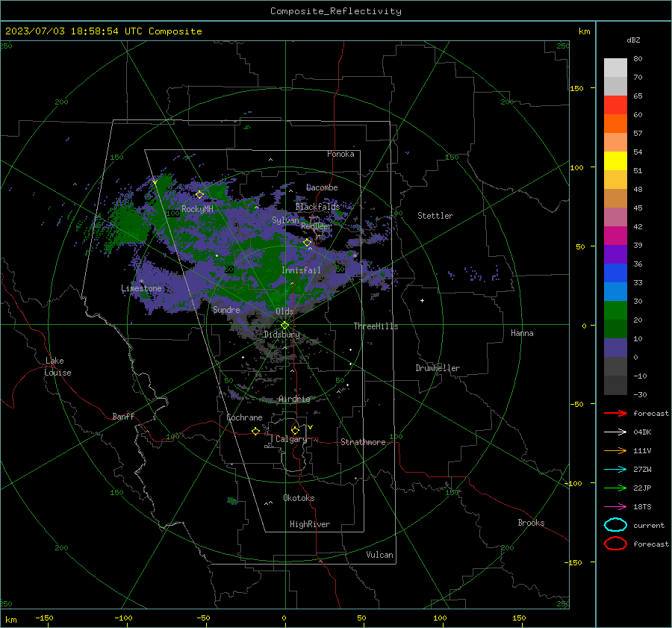Click the Stettler city label

(x=435, y=216)
